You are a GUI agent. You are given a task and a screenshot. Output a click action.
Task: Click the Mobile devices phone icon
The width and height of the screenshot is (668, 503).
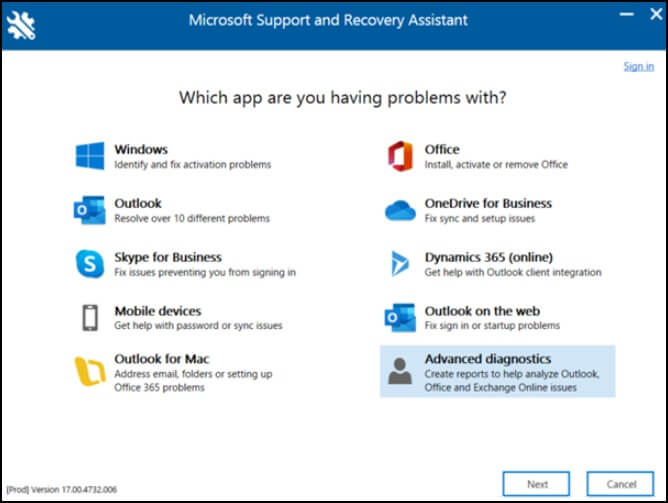pos(90,318)
